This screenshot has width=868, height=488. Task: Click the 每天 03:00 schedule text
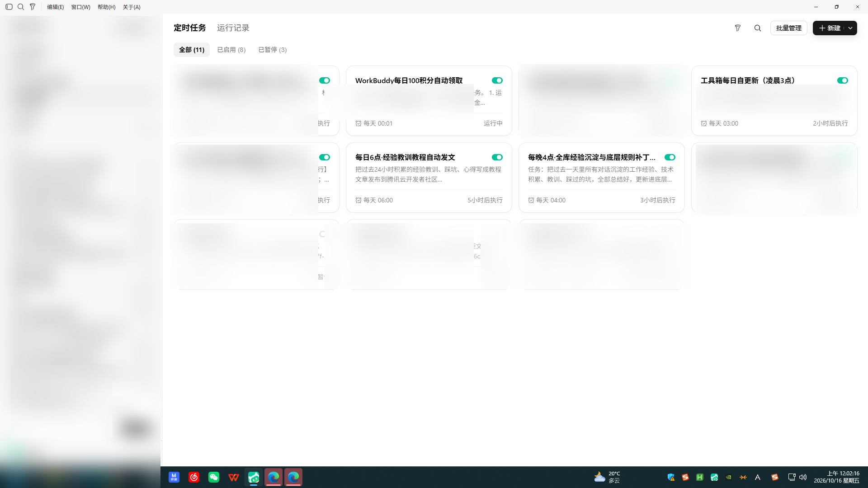pyautogui.click(x=723, y=123)
